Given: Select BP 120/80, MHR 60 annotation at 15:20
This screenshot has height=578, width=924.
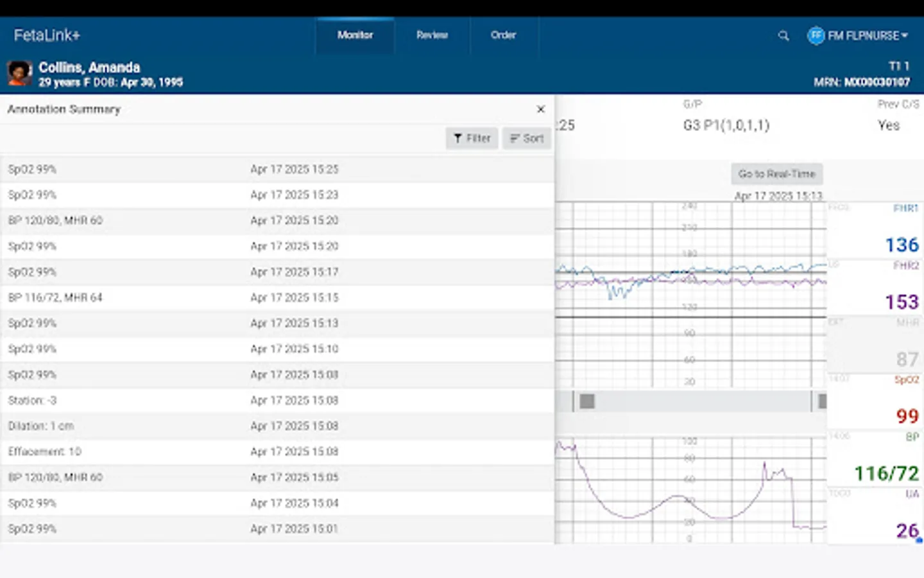Looking at the screenshot, I should pyautogui.click(x=277, y=221).
